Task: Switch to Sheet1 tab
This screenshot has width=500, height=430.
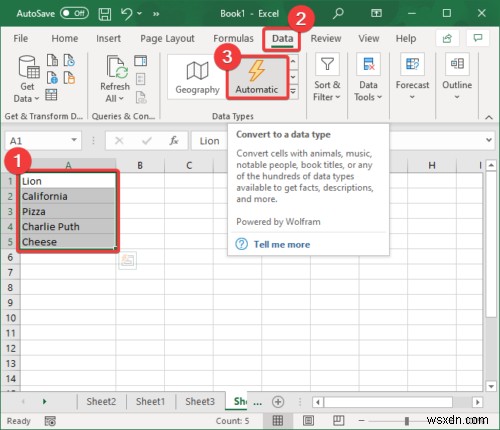Action: [x=150, y=401]
